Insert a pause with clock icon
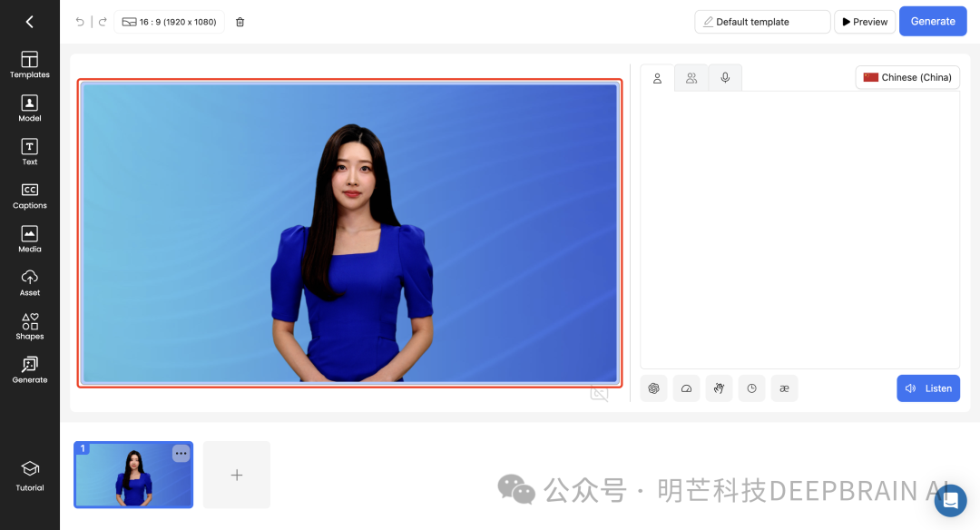 [x=752, y=388]
